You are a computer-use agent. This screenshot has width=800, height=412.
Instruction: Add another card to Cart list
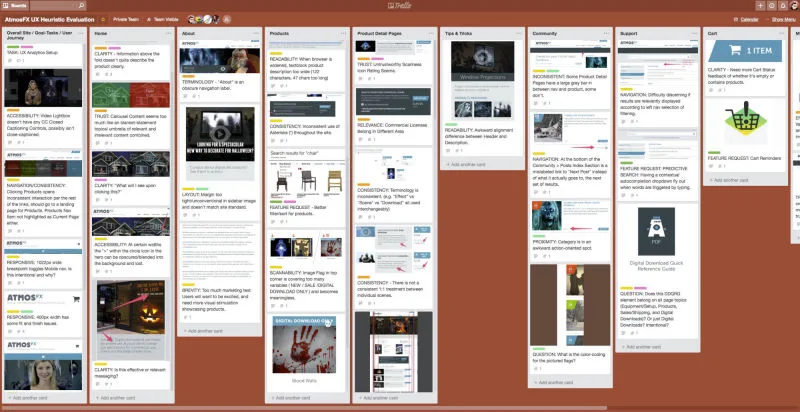(745, 180)
